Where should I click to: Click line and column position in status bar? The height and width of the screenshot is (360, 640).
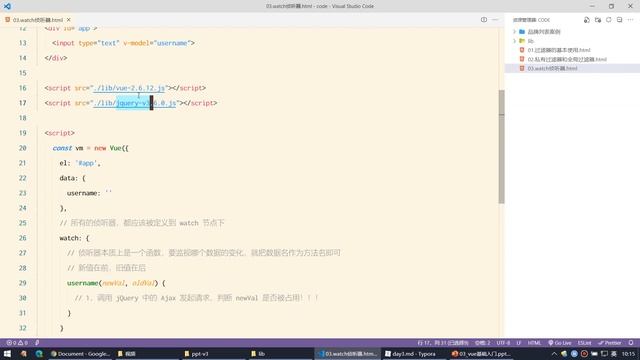tap(443, 343)
